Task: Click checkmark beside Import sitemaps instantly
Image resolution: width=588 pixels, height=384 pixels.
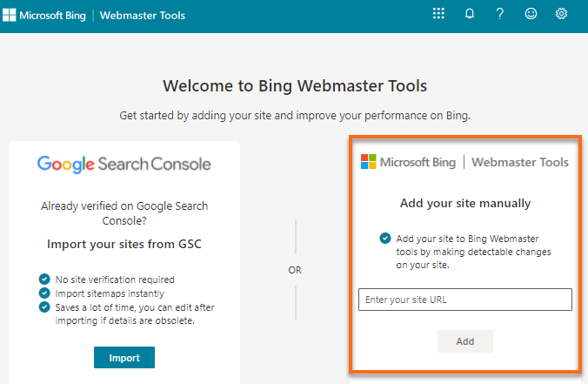Action: pyautogui.click(x=44, y=293)
